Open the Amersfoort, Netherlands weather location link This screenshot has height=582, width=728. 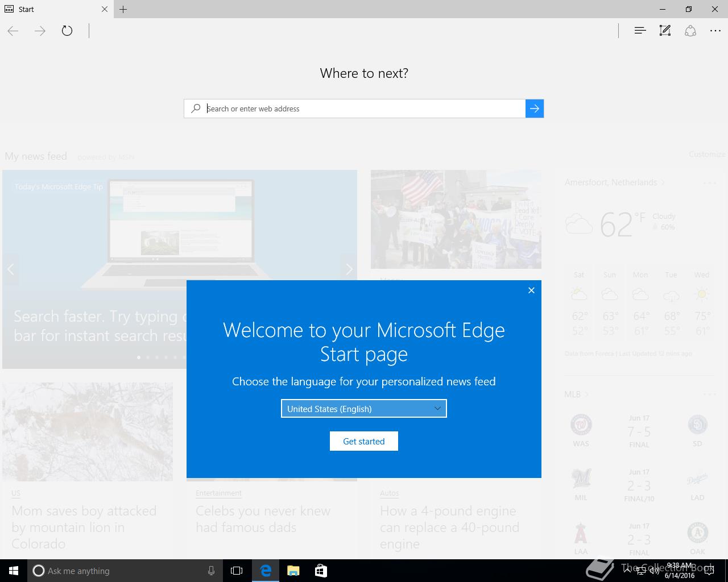[615, 182]
